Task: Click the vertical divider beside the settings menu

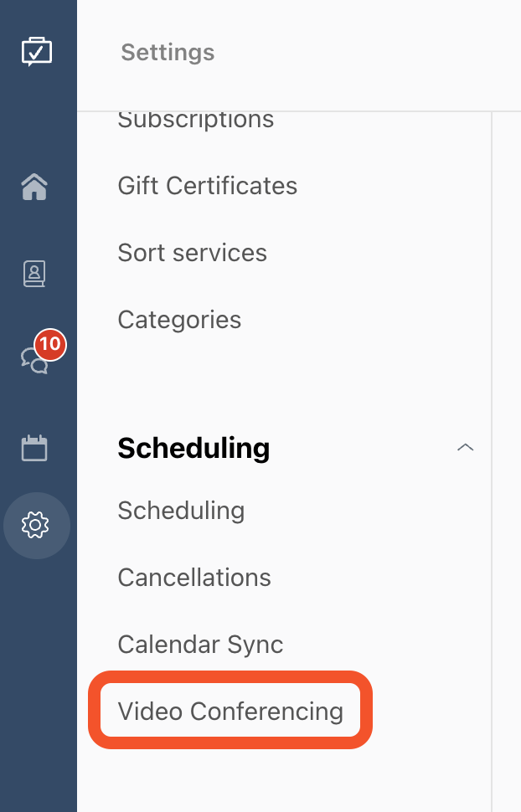Action: tap(491, 462)
